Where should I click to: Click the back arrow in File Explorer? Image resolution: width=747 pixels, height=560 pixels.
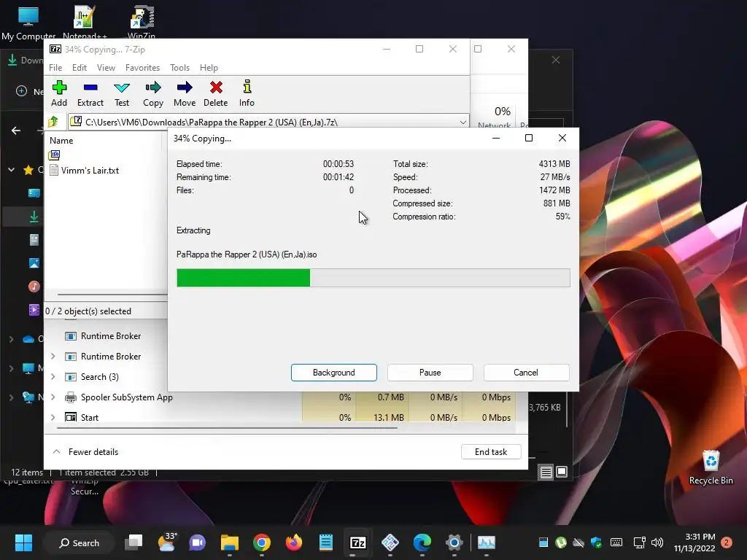(16, 131)
